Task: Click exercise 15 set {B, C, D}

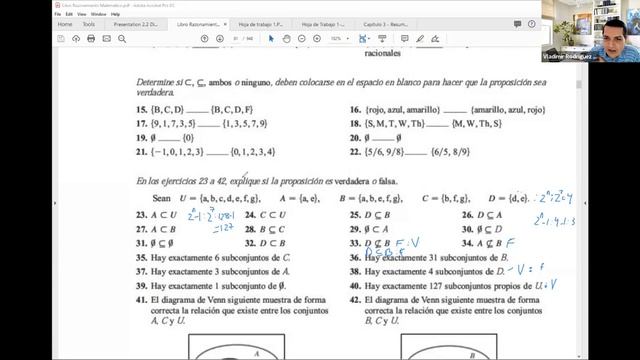Action: (167, 110)
